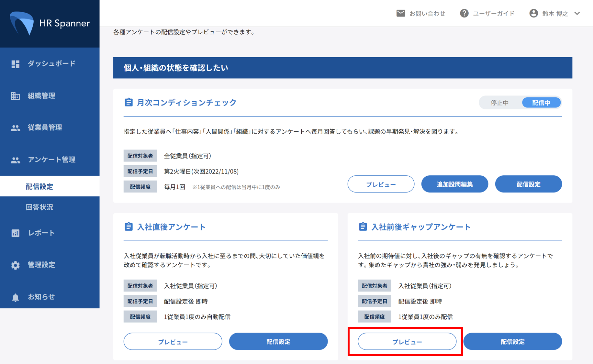Image resolution: width=593 pixels, height=364 pixels.
Task: Click the レポート chart icon
Action: [15, 233]
